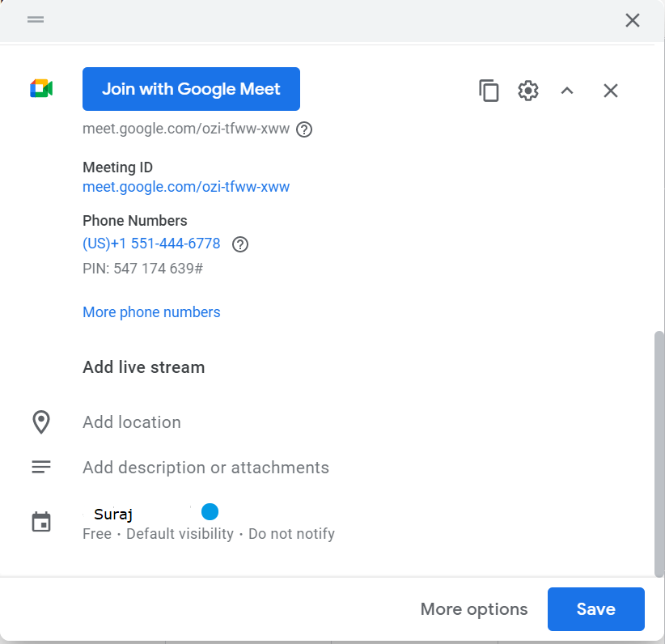Viewport: 665px width, 644px height.
Task: Click Free · Default visibility · Do not notify
Action: coord(209,534)
